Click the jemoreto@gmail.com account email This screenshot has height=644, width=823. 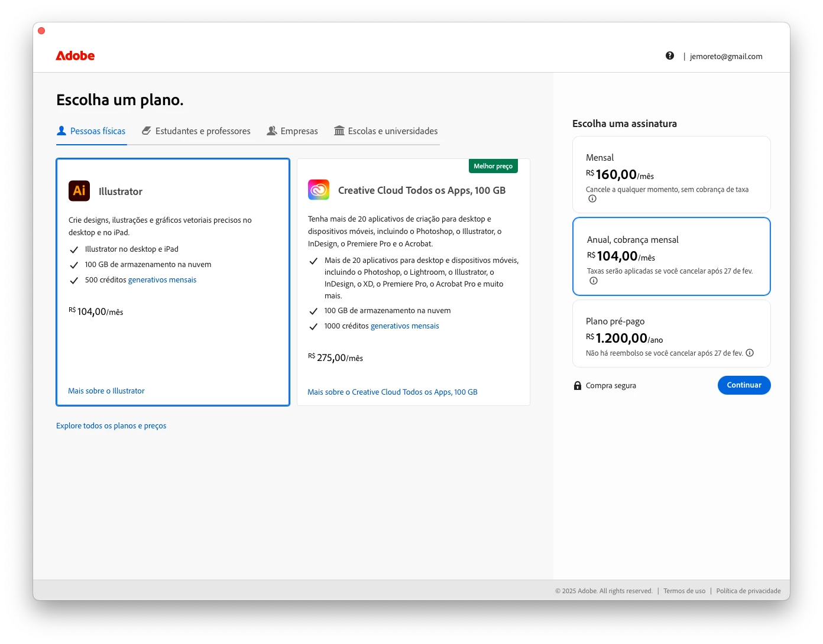click(726, 57)
